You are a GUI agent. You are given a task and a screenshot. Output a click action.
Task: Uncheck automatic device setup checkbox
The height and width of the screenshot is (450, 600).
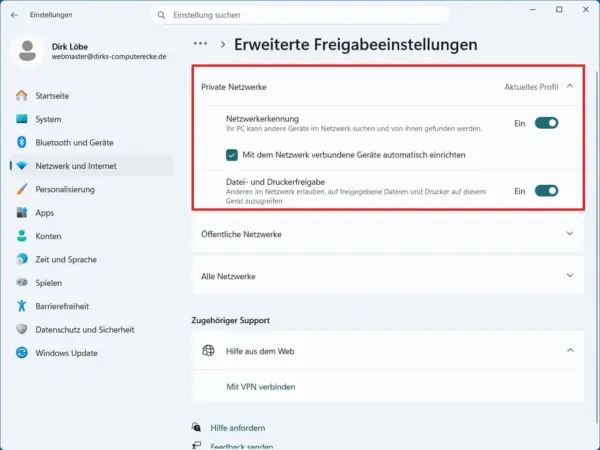pos(232,155)
